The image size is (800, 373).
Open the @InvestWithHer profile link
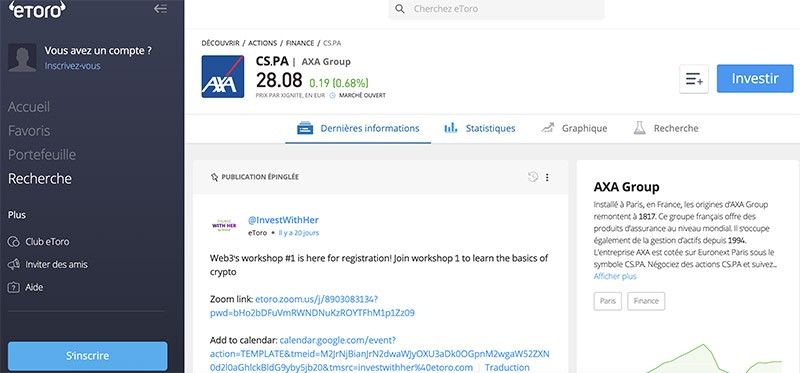pos(283,220)
